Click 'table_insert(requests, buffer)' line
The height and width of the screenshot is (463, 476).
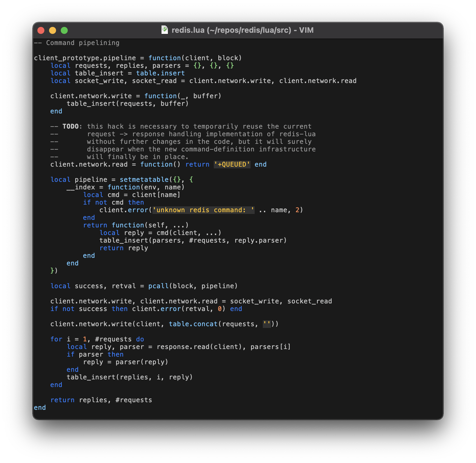tap(128, 104)
